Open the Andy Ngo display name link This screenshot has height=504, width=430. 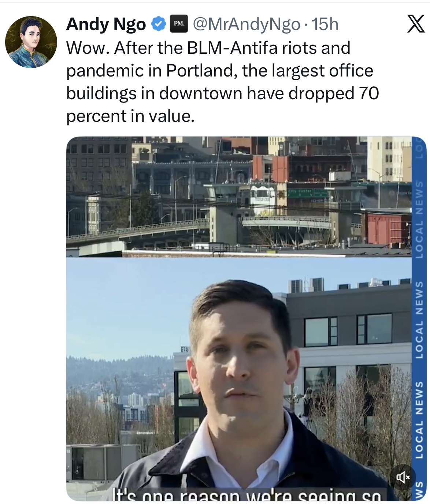point(106,24)
